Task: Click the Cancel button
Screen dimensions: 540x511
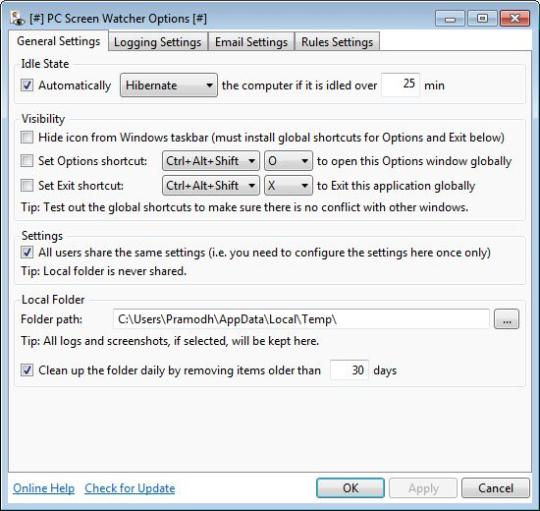Action: [x=496, y=488]
